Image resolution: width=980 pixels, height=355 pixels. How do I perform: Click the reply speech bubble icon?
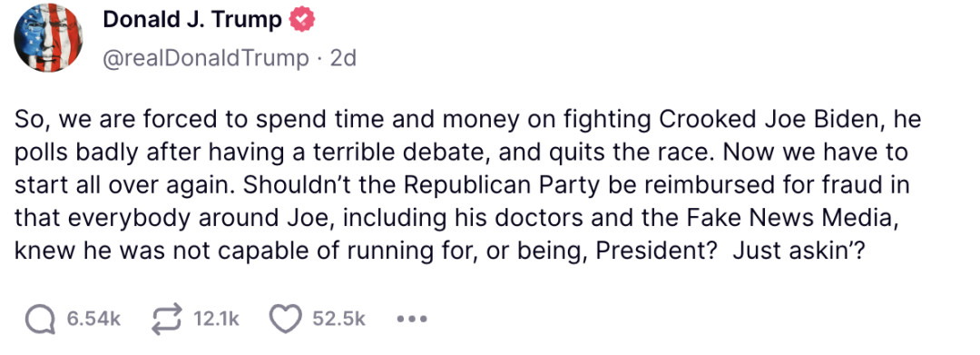40,319
